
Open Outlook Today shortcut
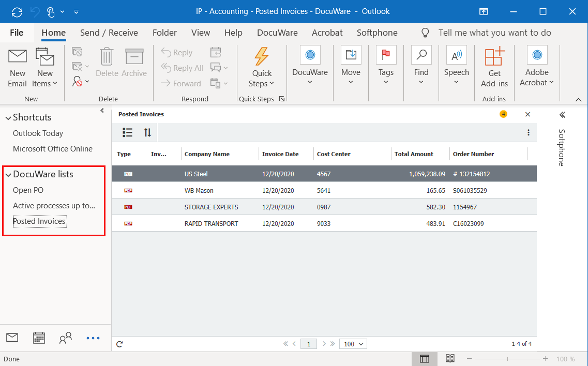(38, 133)
